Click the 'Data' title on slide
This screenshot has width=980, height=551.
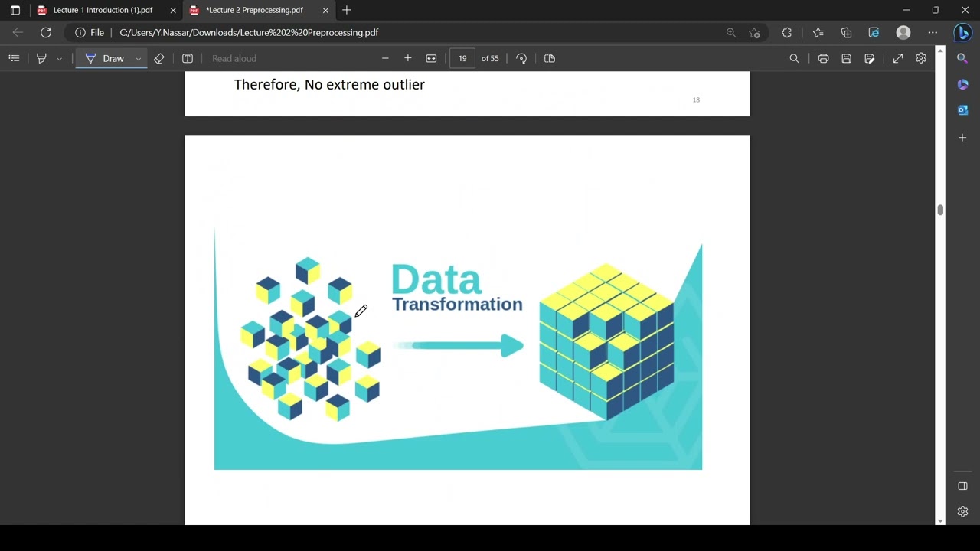(436, 279)
